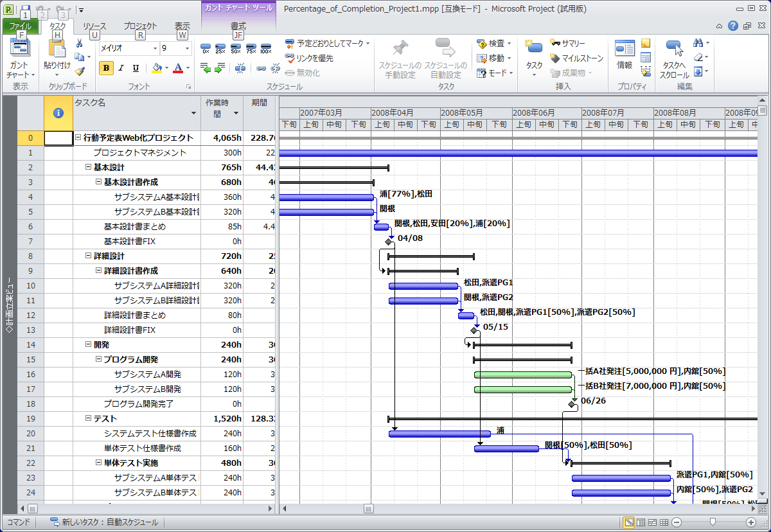Switch to Team Planner view in status bar
Viewport: 771px width, 532px height.
pyautogui.click(x=652, y=522)
